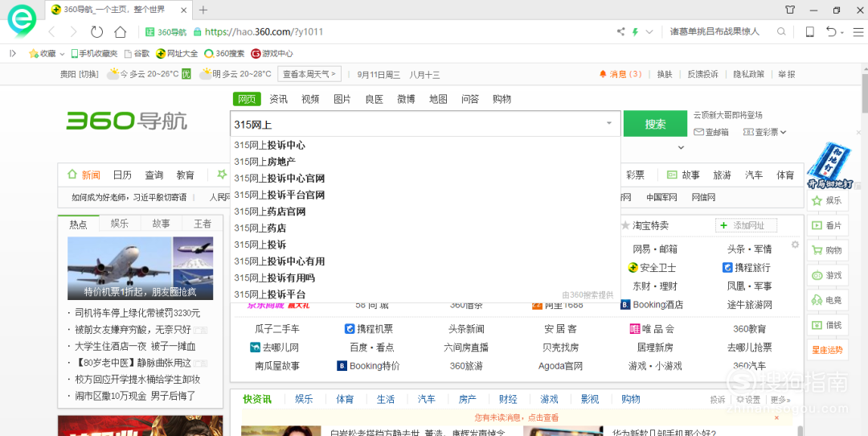Open 谷歌 bookmark

[x=137, y=53]
